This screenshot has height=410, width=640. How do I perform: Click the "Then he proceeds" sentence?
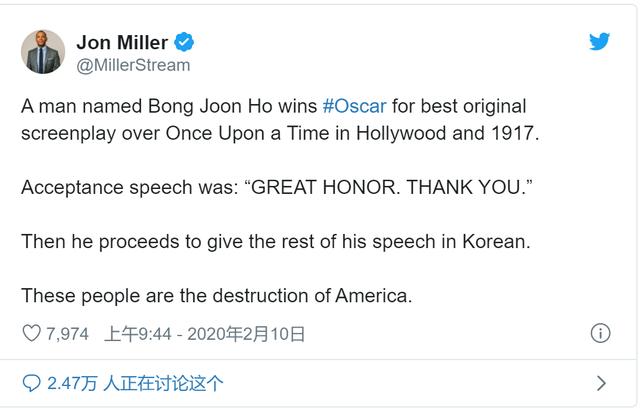tap(275, 242)
